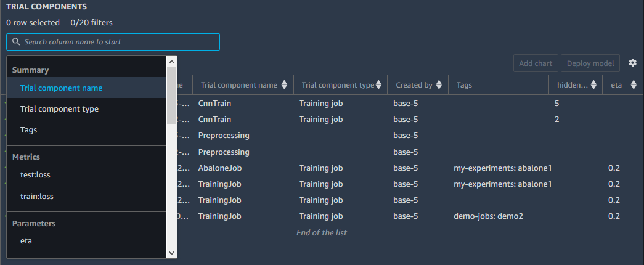Pick train:loss metric filter
This screenshot has height=265, width=644.
tap(36, 197)
